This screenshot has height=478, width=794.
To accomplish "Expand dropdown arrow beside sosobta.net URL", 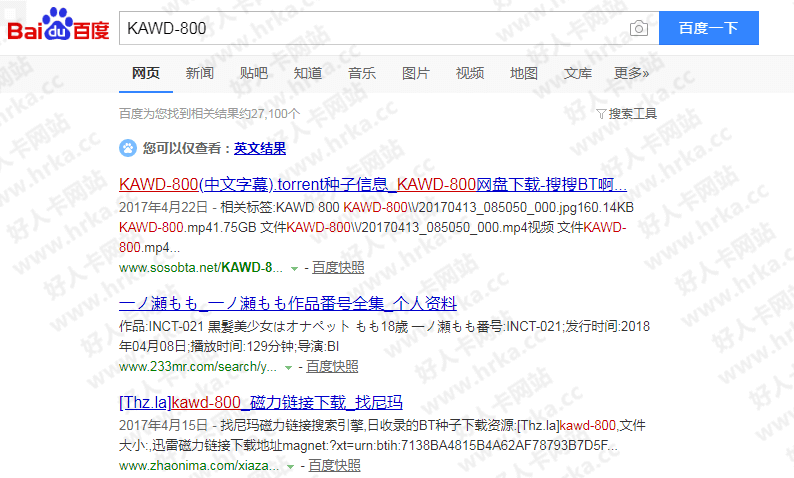I will [294, 269].
